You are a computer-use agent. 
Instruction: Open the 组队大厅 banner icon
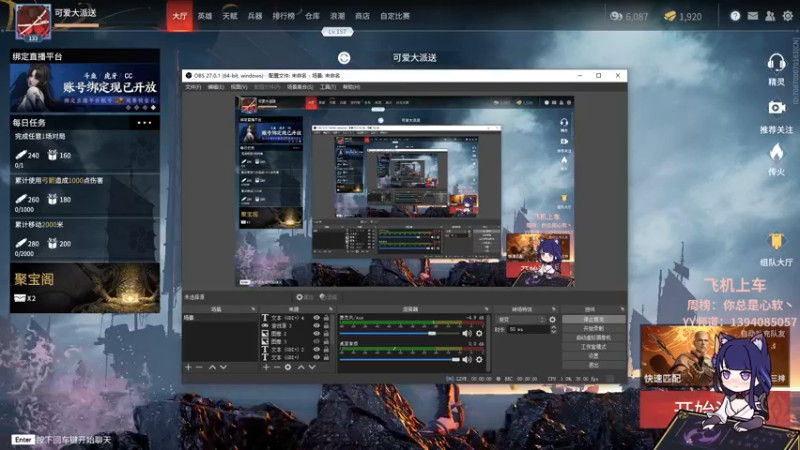click(x=776, y=241)
